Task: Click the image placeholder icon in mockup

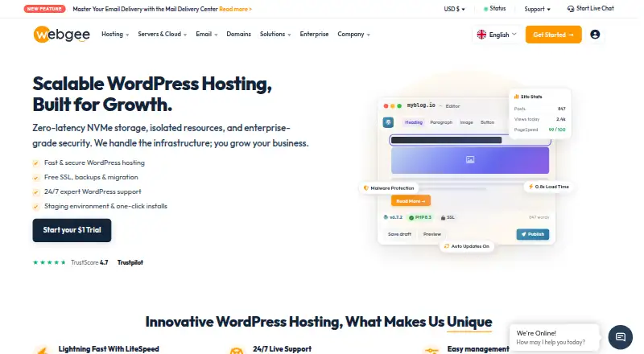Action: (470, 160)
